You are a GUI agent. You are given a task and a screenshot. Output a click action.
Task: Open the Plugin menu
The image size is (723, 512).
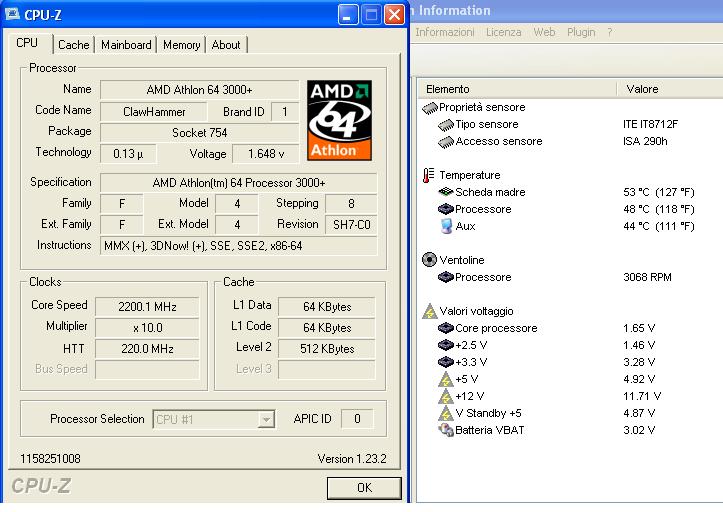pos(581,32)
